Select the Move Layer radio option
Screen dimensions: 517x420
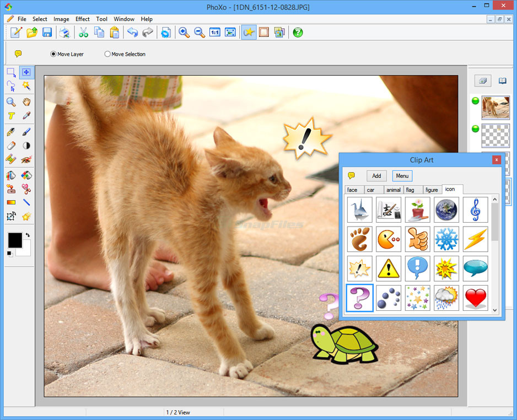[53, 54]
